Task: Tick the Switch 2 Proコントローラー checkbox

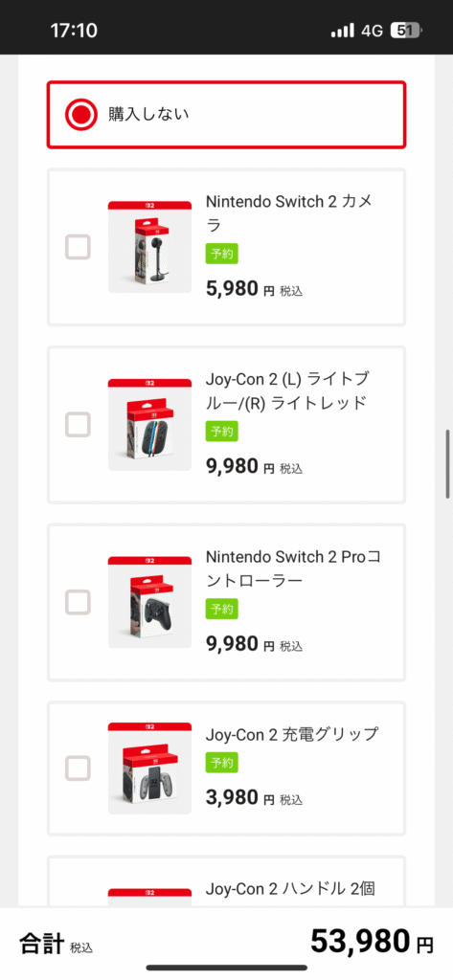Action: pos(79,602)
